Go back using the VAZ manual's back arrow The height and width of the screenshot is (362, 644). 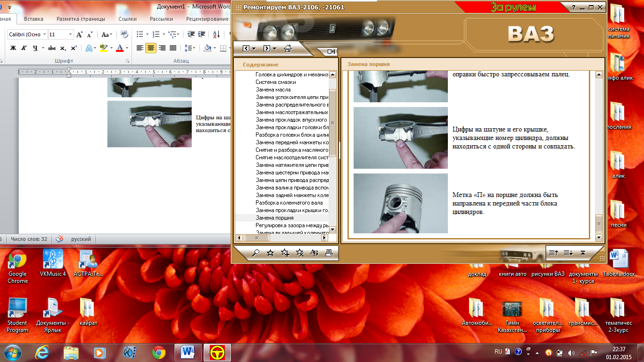246,49
